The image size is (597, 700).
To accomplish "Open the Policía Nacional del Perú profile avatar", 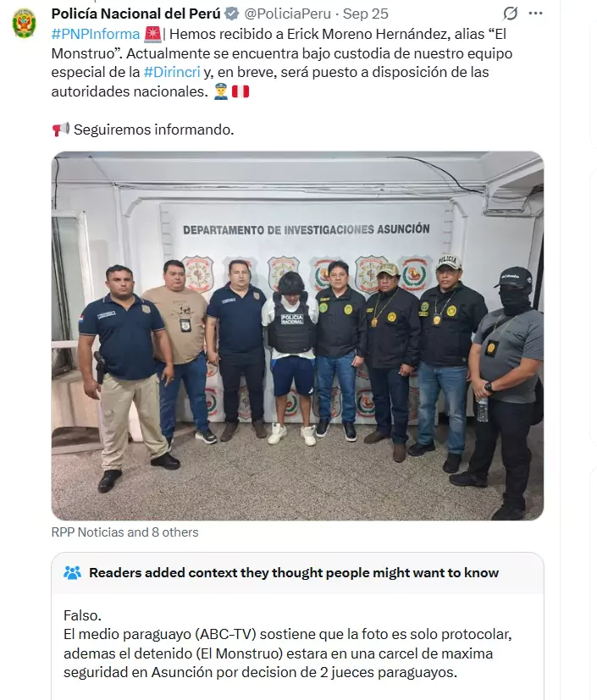I will click(x=24, y=24).
